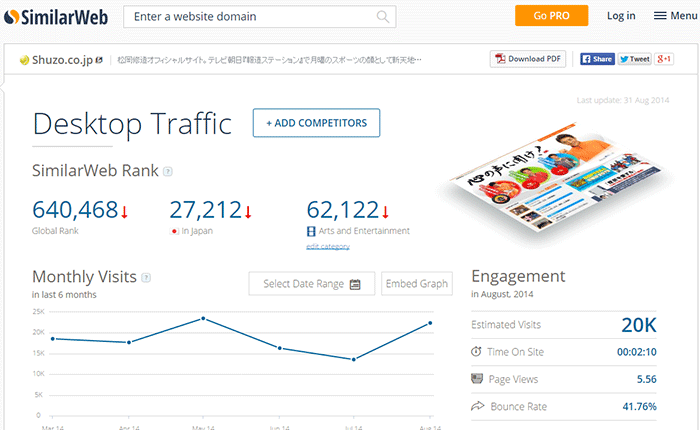Click the Jul 14 lowest data point

point(354,359)
